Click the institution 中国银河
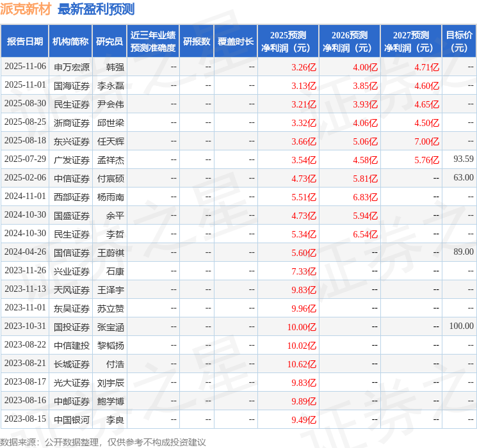The width and height of the screenshot is (477, 448). click(72, 420)
